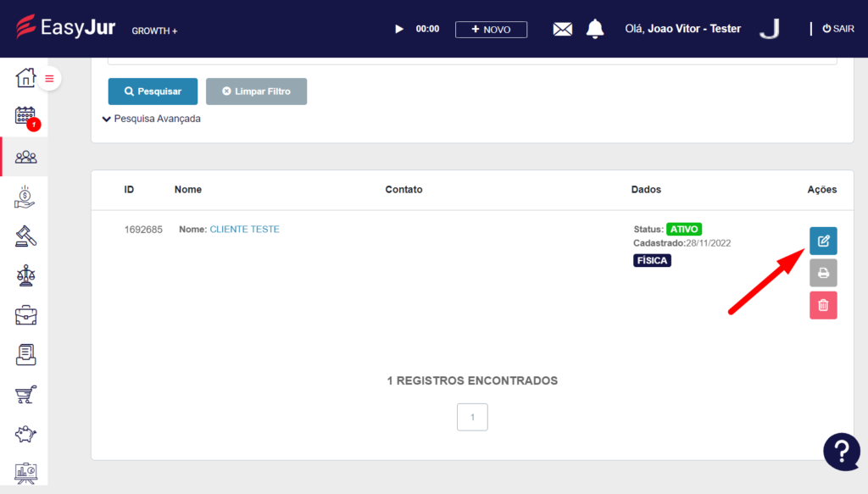Click the Dados column header
Image resolution: width=868 pixels, height=494 pixels.
tap(646, 190)
